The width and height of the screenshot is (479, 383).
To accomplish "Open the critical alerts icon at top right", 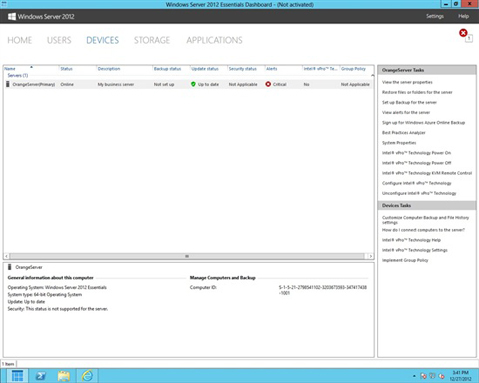I will [463, 33].
